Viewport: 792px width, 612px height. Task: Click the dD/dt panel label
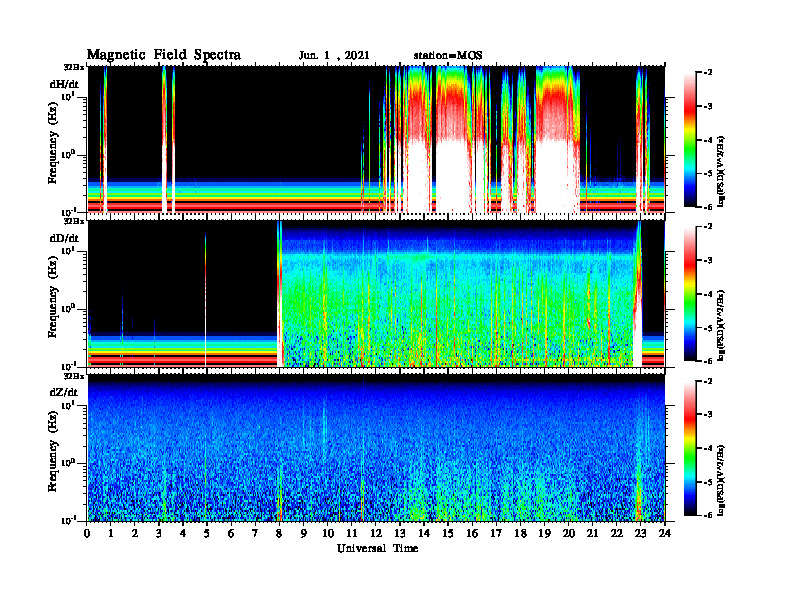point(64,238)
